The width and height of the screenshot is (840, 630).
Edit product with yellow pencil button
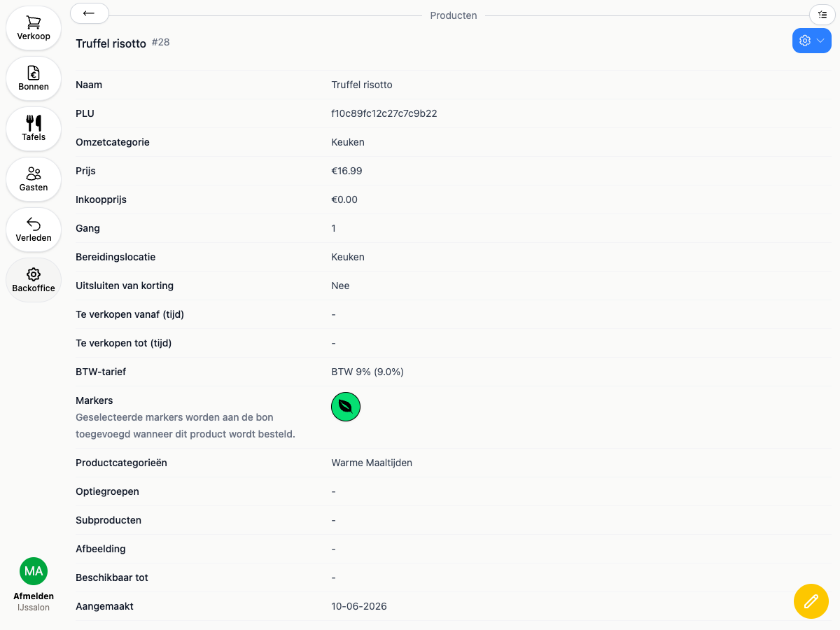click(811, 601)
